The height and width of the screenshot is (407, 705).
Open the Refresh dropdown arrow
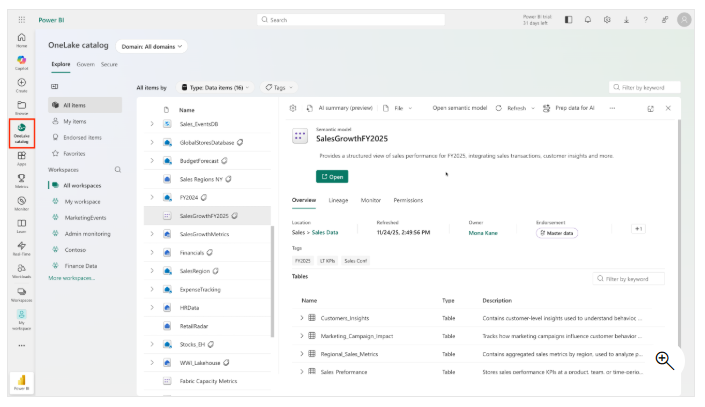[533, 108]
